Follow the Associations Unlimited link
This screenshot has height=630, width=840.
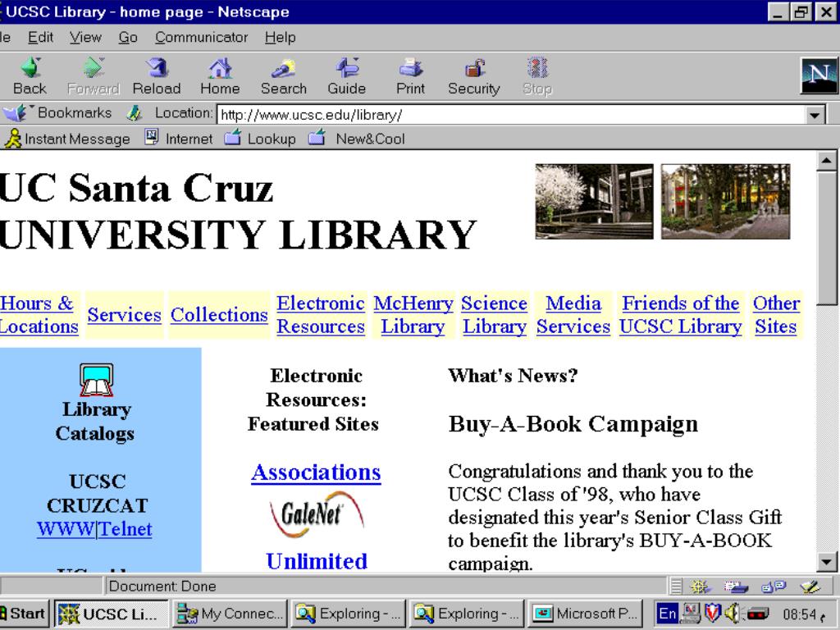coord(316,472)
